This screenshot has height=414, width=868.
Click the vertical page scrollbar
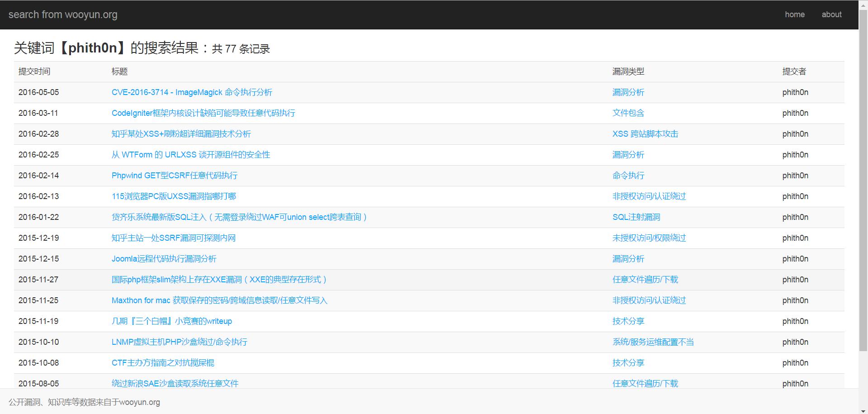pos(863,181)
